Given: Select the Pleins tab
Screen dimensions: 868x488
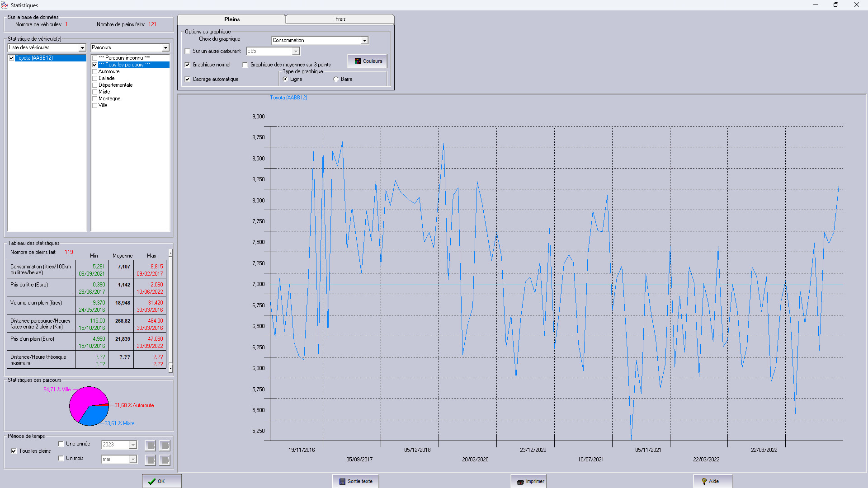Looking at the screenshot, I should 231,19.
